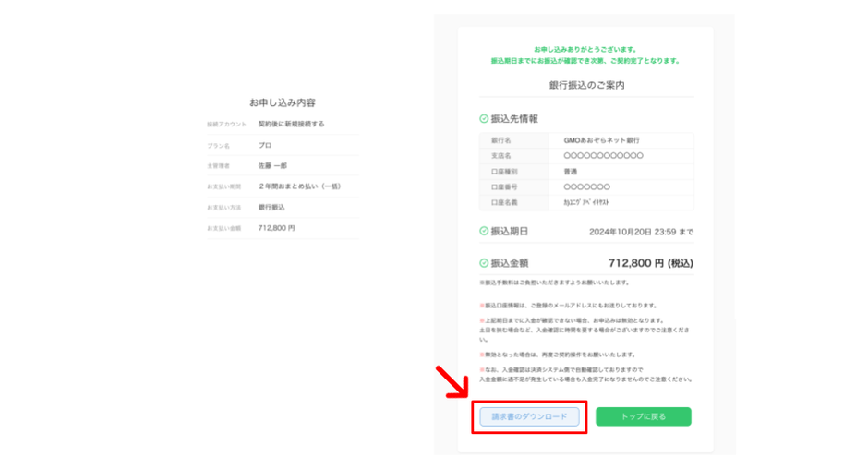Click the お申し込み内容 heading
Image resolution: width=868 pixels, height=469 pixels.
tap(283, 102)
